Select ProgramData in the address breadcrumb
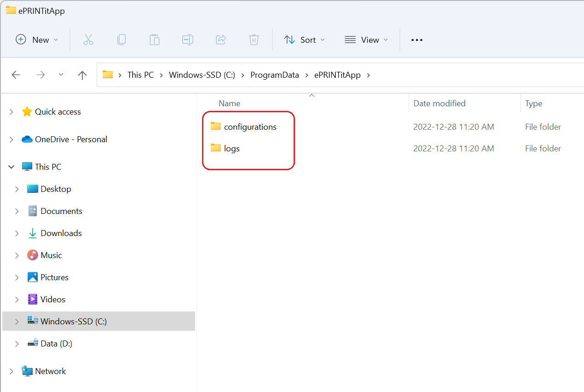Screen dimensions: 584x392 tap(274, 75)
